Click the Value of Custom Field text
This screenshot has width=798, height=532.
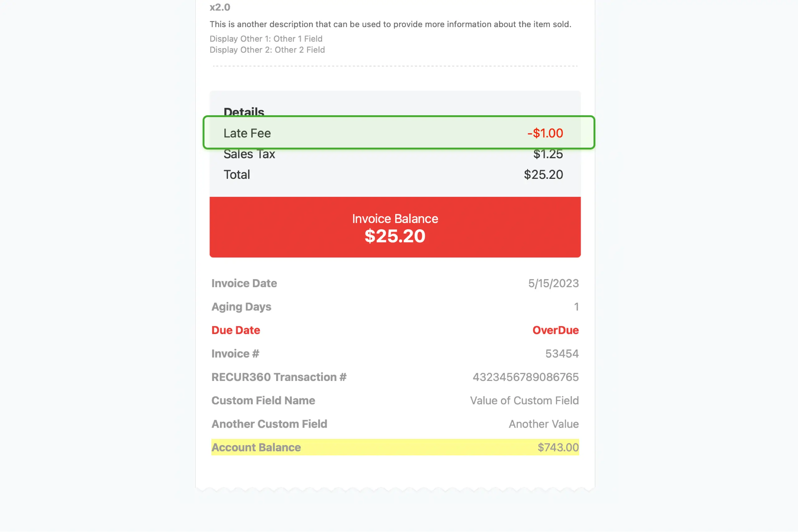tap(524, 400)
